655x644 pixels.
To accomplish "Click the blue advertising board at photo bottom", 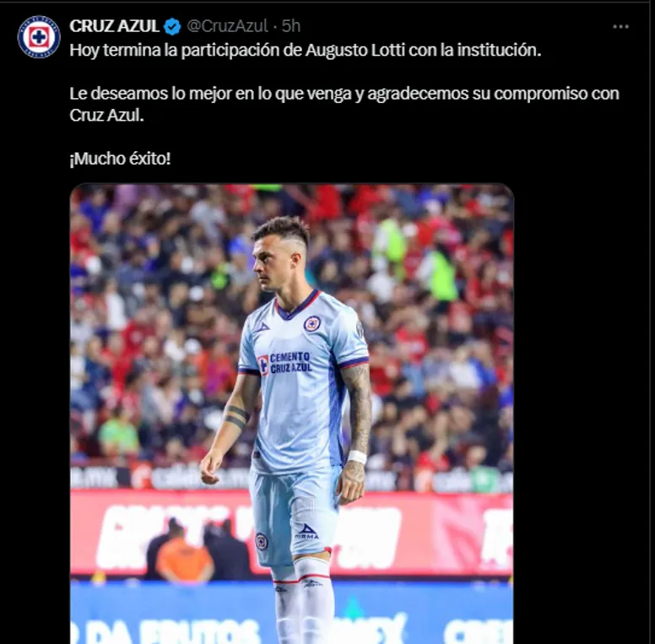I will coord(291,613).
